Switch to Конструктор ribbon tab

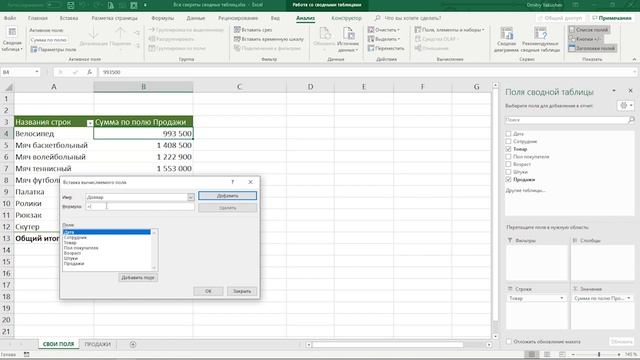click(347, 18)
